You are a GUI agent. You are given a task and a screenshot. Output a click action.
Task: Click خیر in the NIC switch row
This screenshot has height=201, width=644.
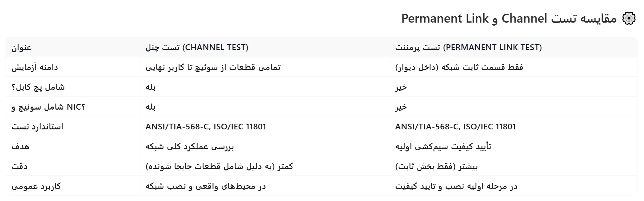[x=401, y=107]
